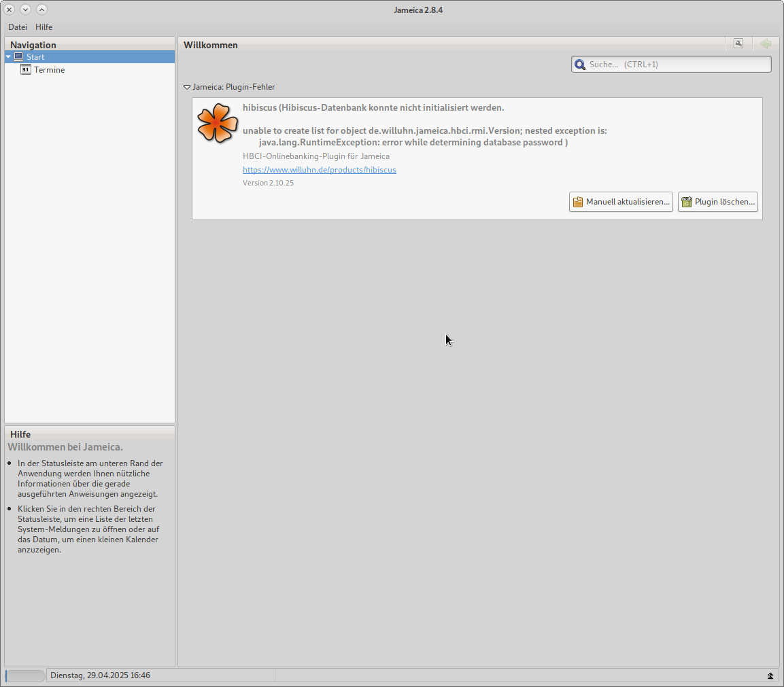
Task: Collapse the Start tree node arrow
Action: (x=9, y=57)
